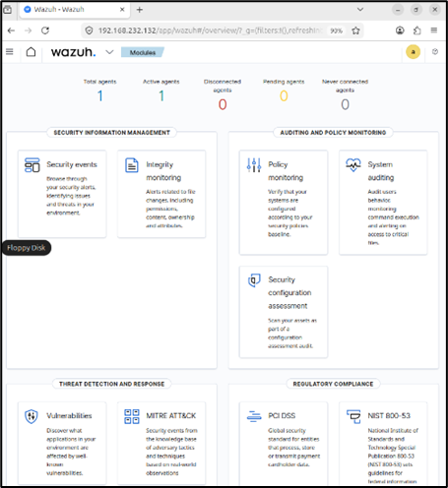Open the NIST 800-53 module
This screenshot has height=488, width=448.
pos(383,443)
